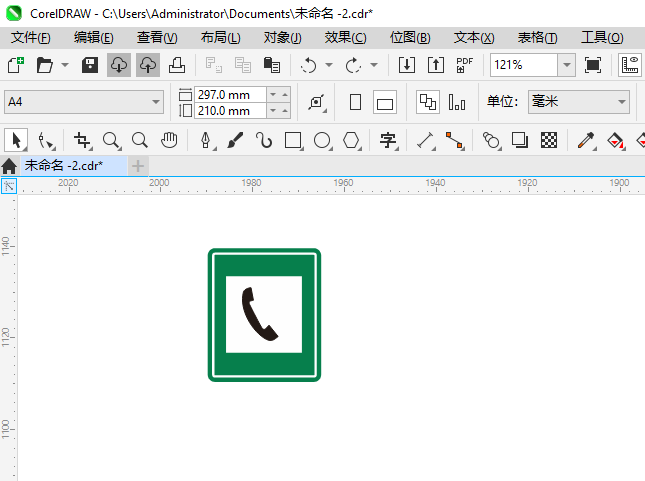645x481 pixels.
Task: Set page orientation to landscape
Action: point(385,102)
